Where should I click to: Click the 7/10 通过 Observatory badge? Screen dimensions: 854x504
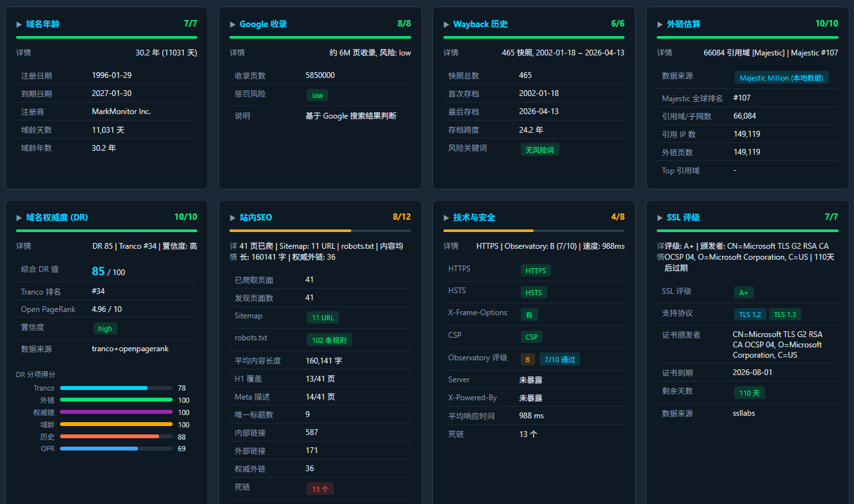pos(559,360)
